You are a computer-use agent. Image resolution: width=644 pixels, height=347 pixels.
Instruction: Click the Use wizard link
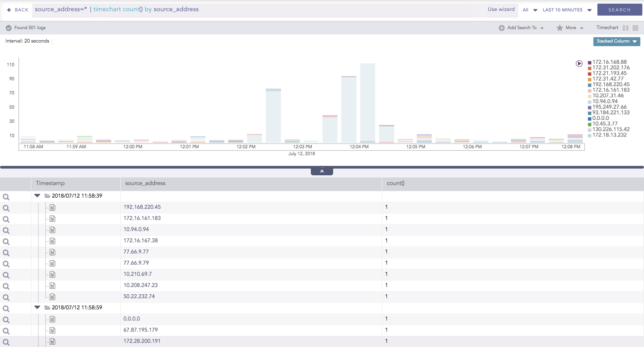click(x=501, y=9)
